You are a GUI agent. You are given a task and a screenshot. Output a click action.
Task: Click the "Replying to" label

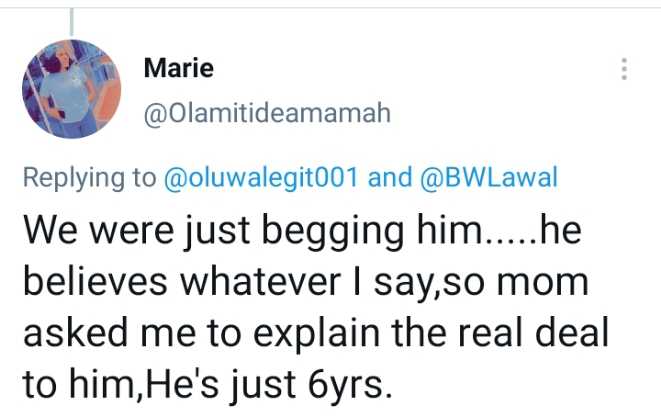pyautogui.click(x=89, y=178)
